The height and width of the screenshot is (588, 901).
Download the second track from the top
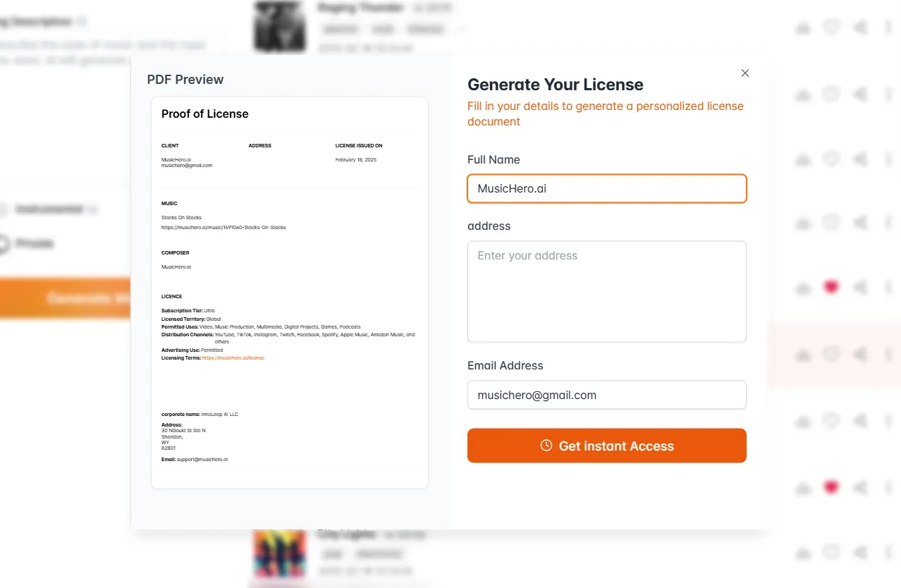[803, 94]
